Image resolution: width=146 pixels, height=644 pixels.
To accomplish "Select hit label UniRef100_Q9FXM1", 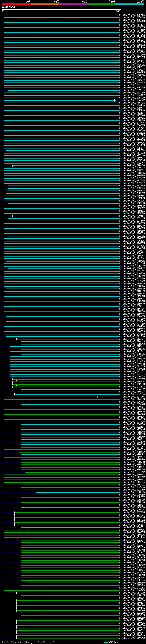I will [x=133, y=346].
